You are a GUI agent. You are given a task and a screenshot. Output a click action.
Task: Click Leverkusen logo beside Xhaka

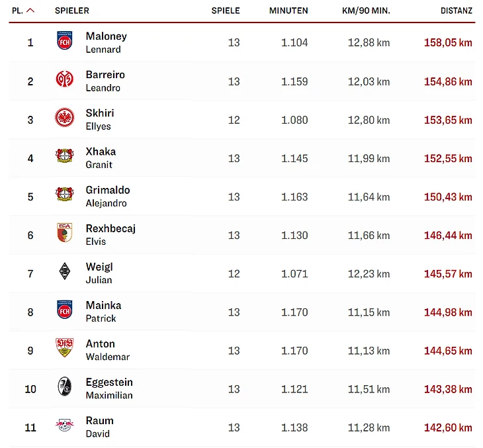click(64, 157)
